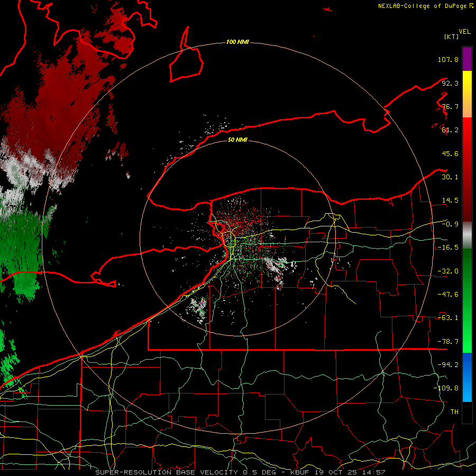Click the 61.2 value on velocity scale
Image resolution: width=476 pixels, height=476 pixels.
click(x=450, y=130)
